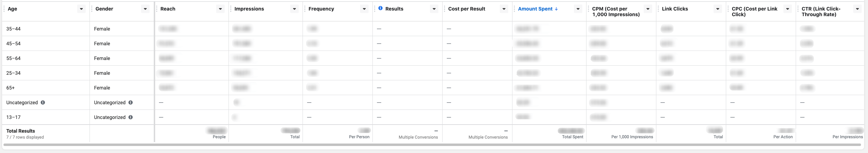Open Frequency column dropdown arrow

click(364, 9)
